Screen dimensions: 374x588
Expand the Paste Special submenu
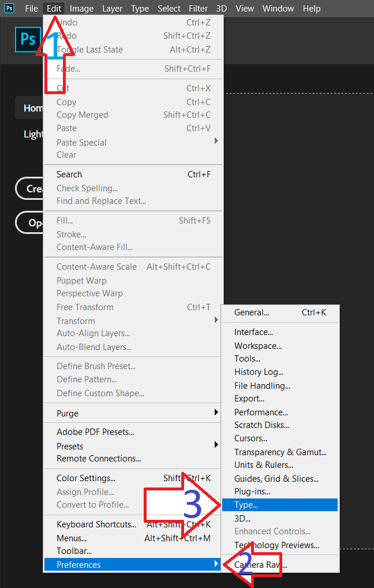coord(133,142)
